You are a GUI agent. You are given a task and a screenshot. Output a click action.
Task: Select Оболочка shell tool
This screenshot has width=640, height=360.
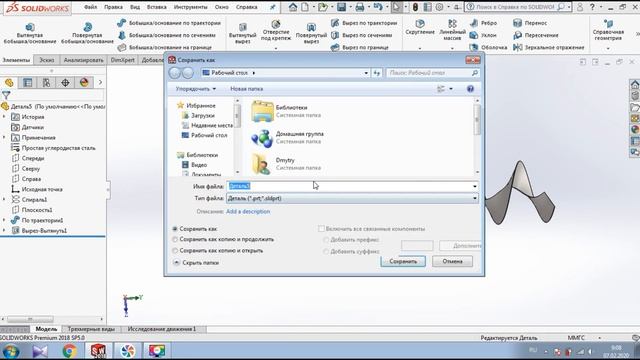489,47
